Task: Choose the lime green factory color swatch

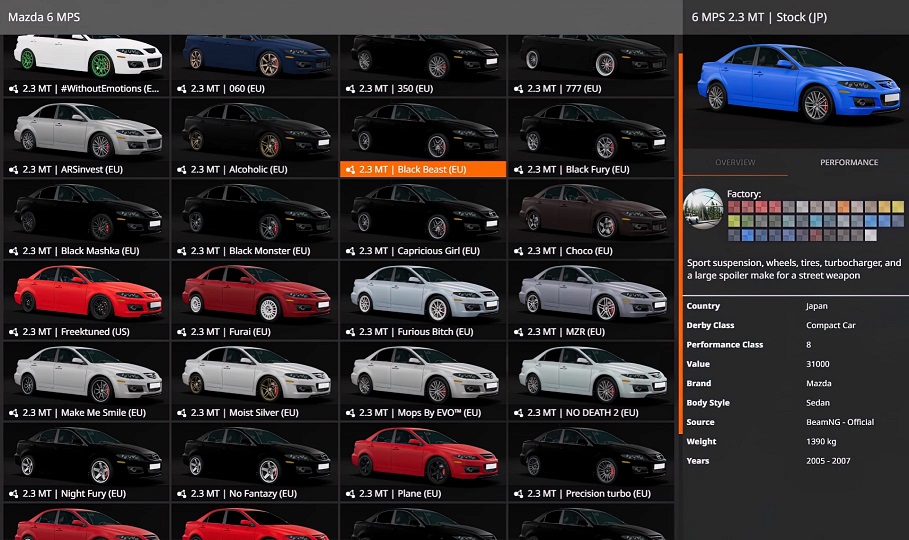Action: click(x=734, y=222)
